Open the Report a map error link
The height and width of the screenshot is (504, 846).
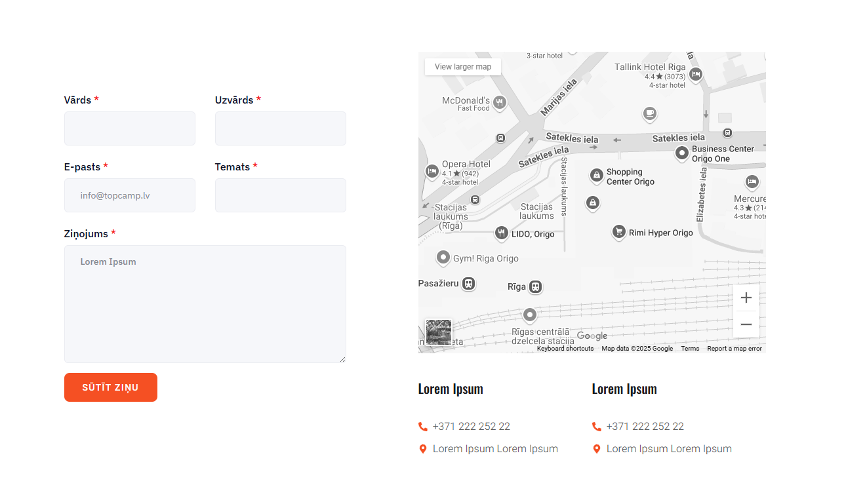pos(735,349)
